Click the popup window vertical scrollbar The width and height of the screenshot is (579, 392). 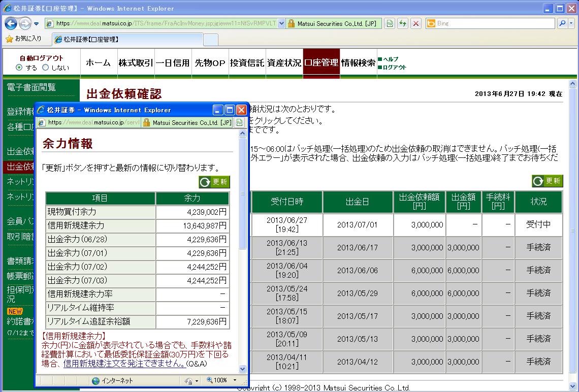[242, 254]
